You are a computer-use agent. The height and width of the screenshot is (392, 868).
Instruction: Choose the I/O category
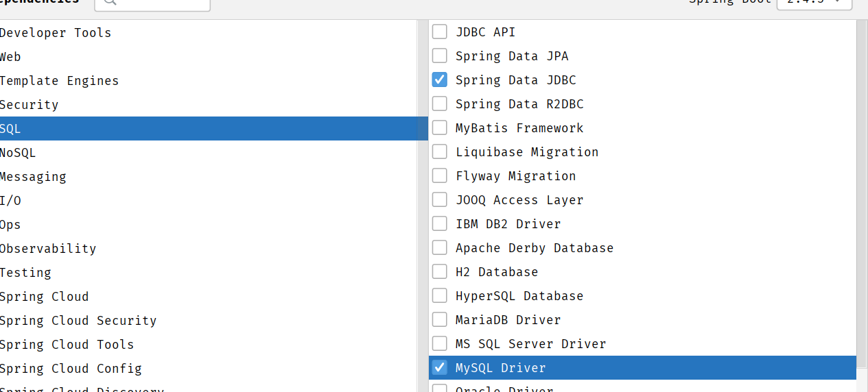[209, 200]
